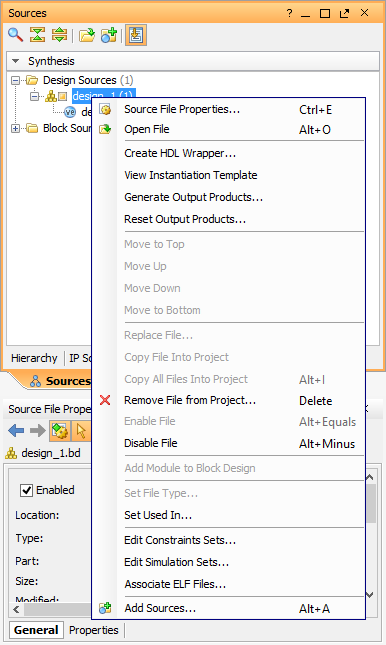The width and height of the screenshot is (386, 645).
Task: Choose Edit Simulation Sets...
Action: [x=228, y=562]
